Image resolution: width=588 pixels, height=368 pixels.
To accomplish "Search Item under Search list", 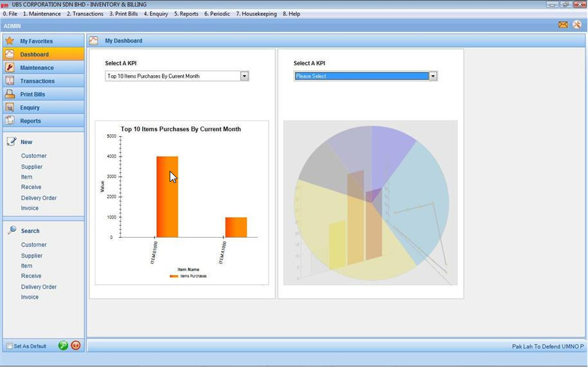I will 26,265.
